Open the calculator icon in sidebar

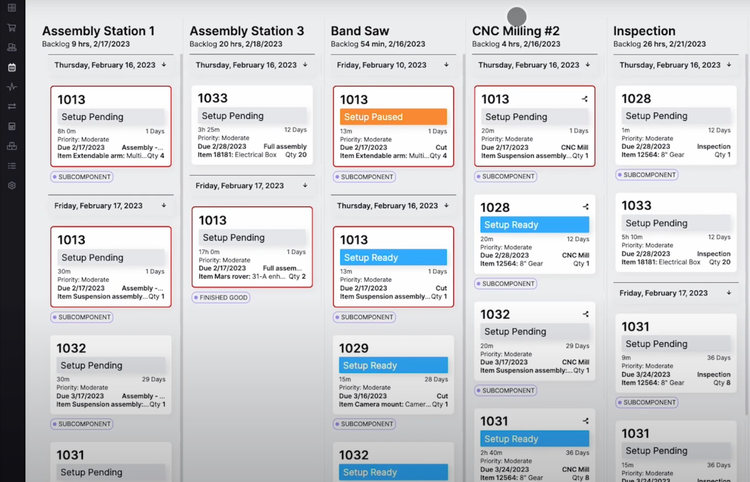click(x=12, y=126)
